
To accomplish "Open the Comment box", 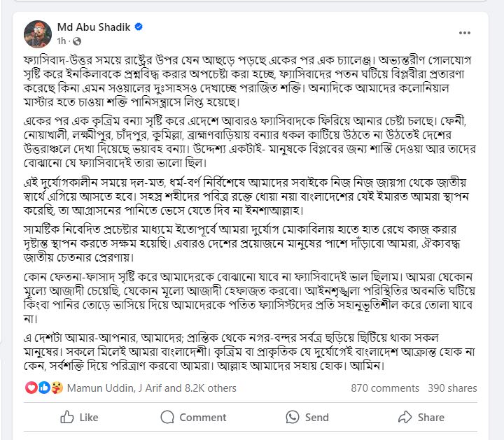I will coord(193,417).
